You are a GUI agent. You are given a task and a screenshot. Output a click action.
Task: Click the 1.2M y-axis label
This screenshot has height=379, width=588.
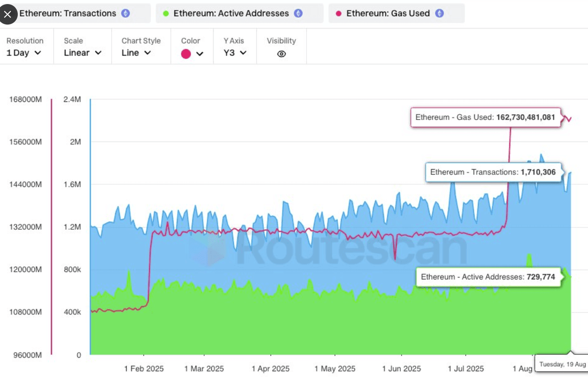point(73,227)
